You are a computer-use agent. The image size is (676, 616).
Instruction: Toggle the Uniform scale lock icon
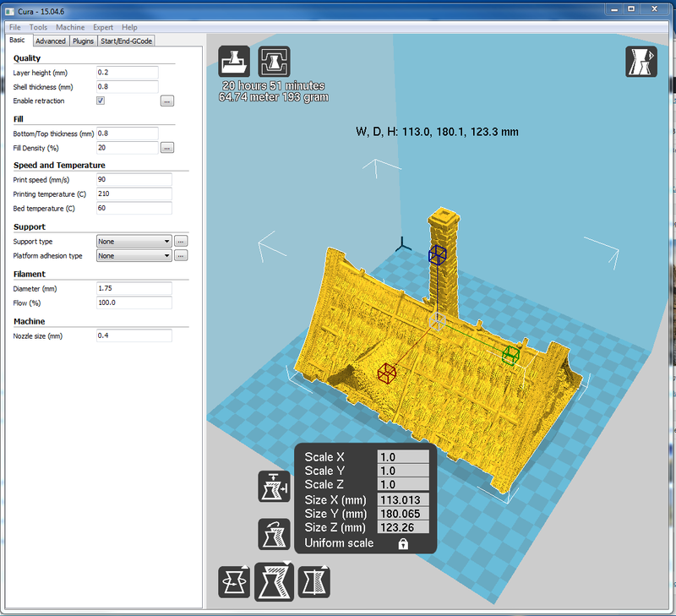click(403, 543)
